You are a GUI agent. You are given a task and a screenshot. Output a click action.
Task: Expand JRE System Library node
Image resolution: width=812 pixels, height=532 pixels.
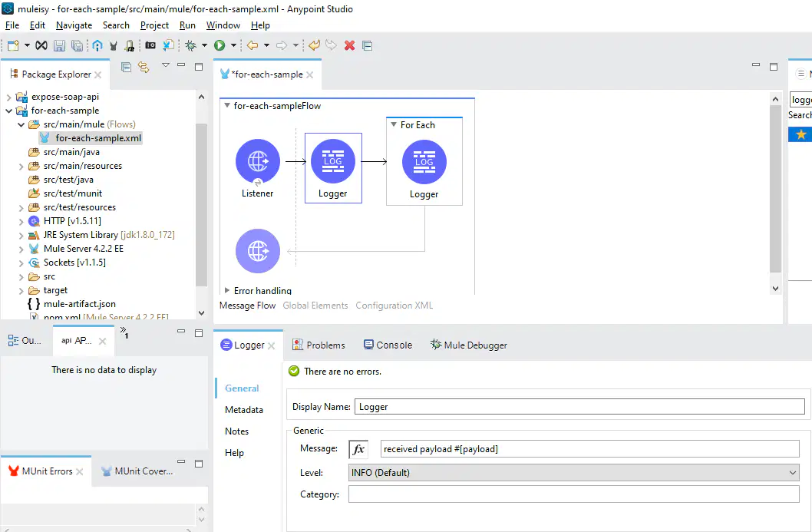pos(21,235)
